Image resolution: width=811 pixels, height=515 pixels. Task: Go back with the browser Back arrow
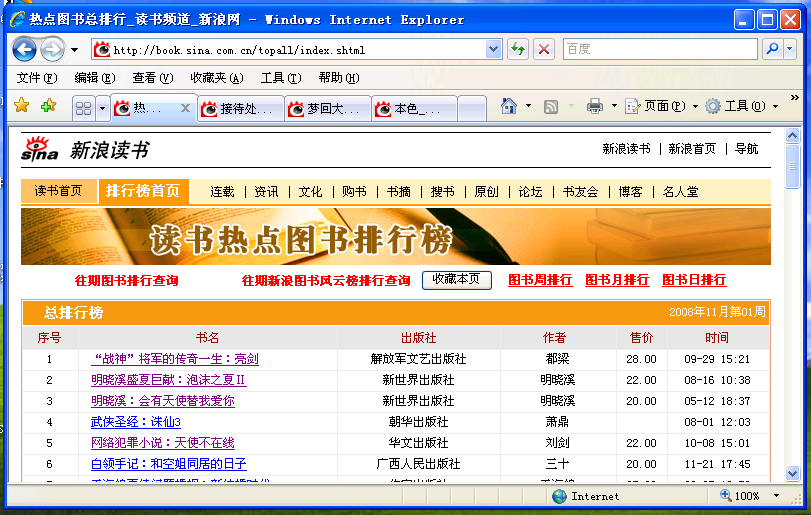[x=24, y=50]
